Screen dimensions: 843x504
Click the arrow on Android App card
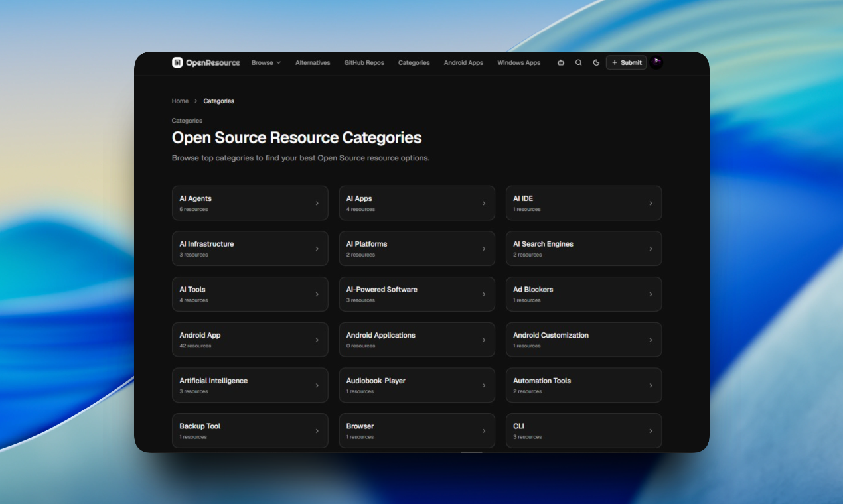317,340
